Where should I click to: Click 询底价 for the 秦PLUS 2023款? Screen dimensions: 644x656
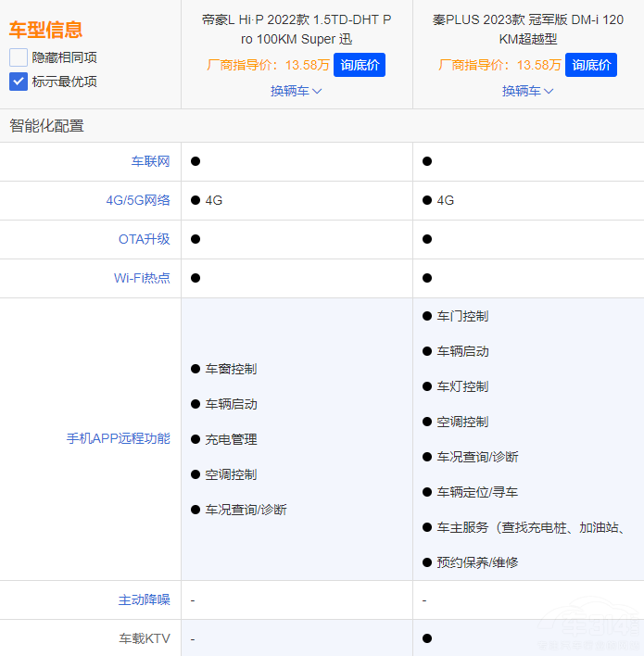590,65
